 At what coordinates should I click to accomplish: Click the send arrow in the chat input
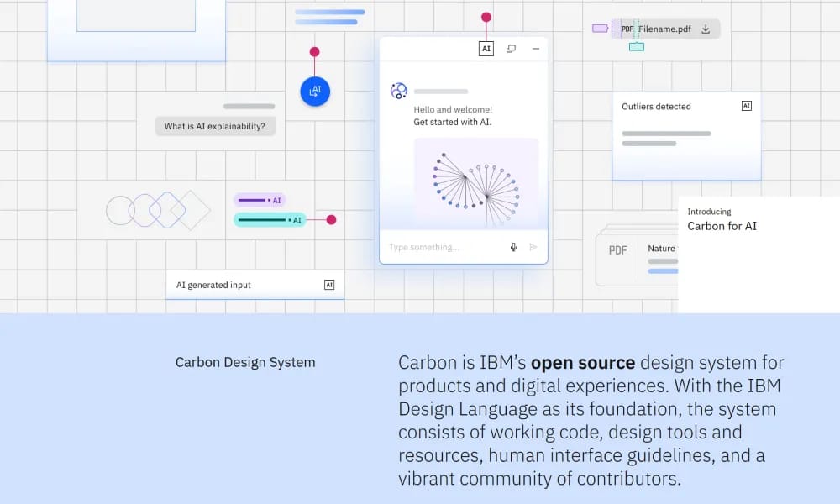[533, 247]
